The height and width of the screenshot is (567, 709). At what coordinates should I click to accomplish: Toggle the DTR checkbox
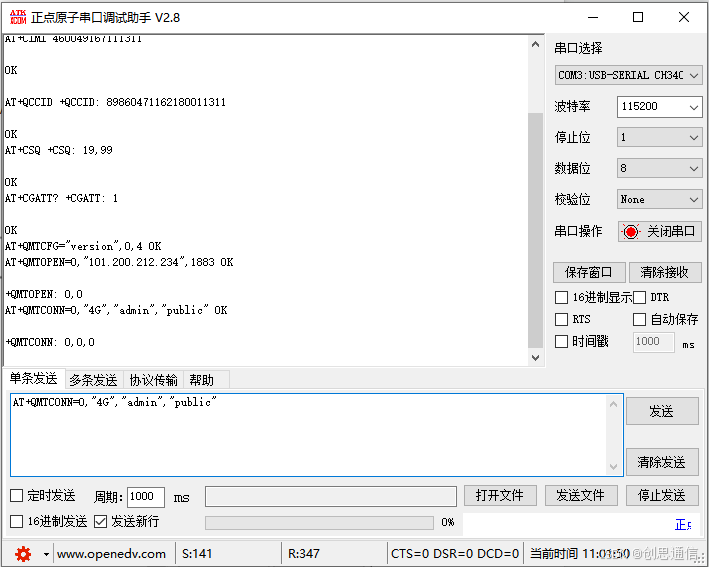(639, 298)
